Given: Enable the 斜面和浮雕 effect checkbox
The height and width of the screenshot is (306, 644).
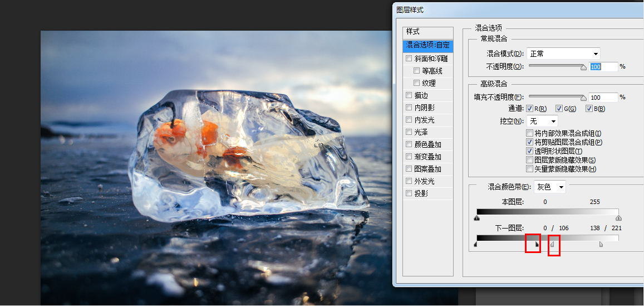Looking at the screenshot, I should [x=409, y=59].
